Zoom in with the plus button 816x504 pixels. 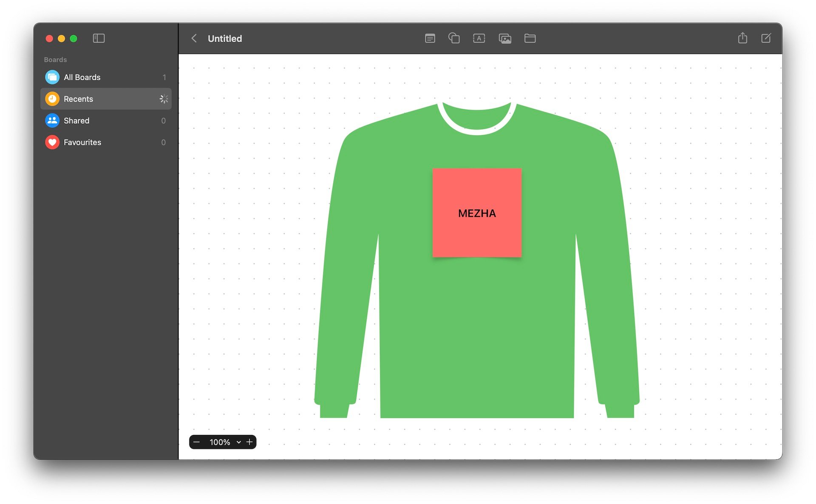click(249, 442)
